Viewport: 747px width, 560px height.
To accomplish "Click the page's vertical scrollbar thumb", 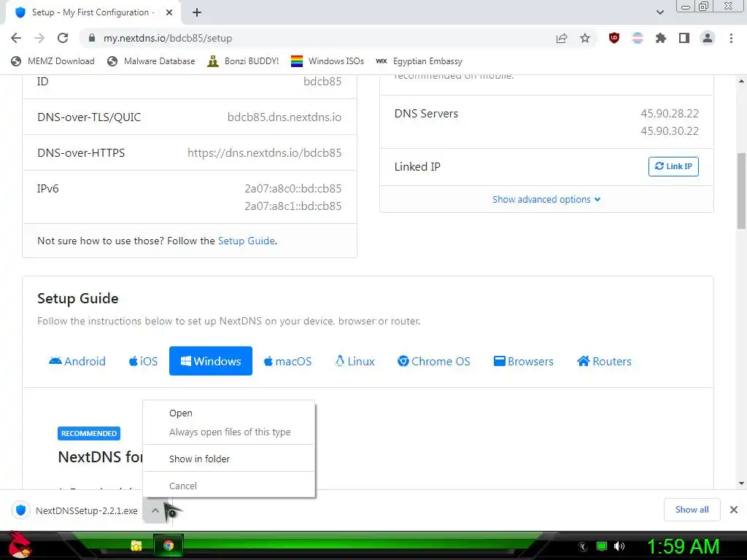I will click(x=741, y=192).
